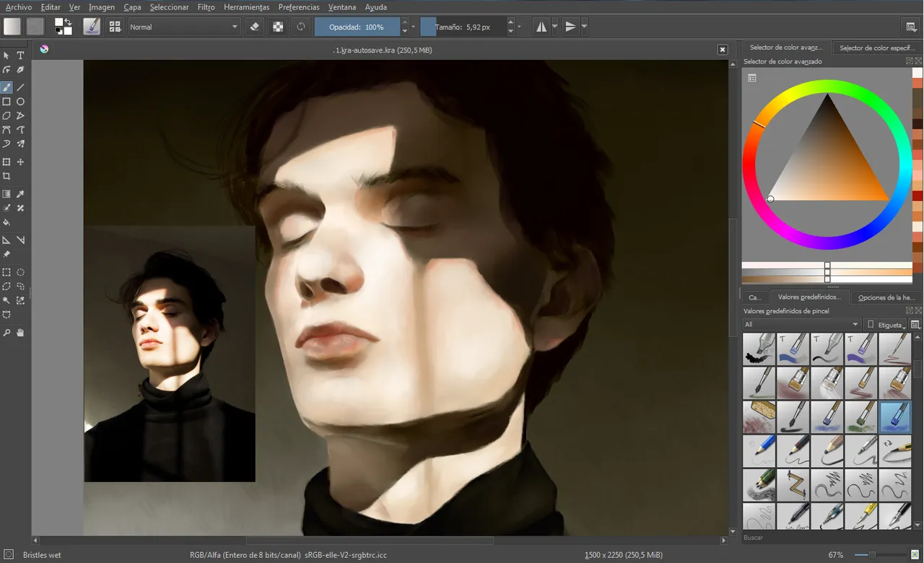The width and height of the screenshot is (924, 563).
Task: Select the Move layer tool
Action: (20, 162)
